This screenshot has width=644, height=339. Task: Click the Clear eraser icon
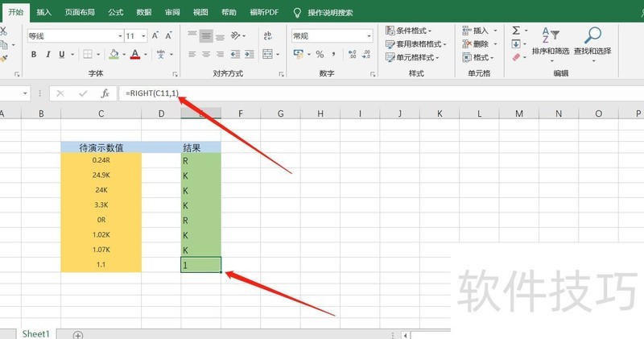coord(516,57)
